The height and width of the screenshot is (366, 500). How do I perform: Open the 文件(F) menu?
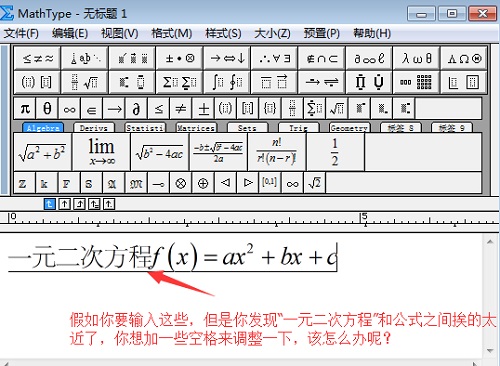(21, 33)
